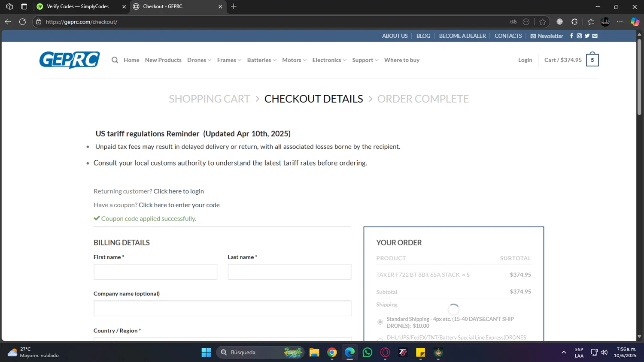Open Google Chrome from taskbar
Image resolution: width=644 pixels, height=362 pixels.
coord(332,353)
